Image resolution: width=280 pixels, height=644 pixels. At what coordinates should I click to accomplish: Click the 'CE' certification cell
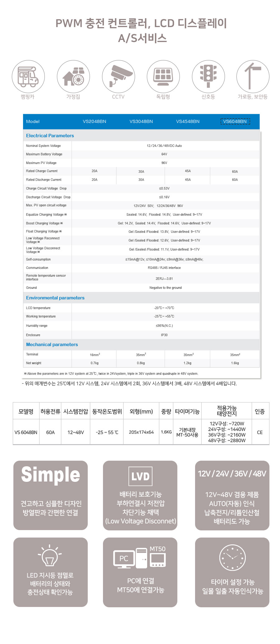[x=260, y=432]
